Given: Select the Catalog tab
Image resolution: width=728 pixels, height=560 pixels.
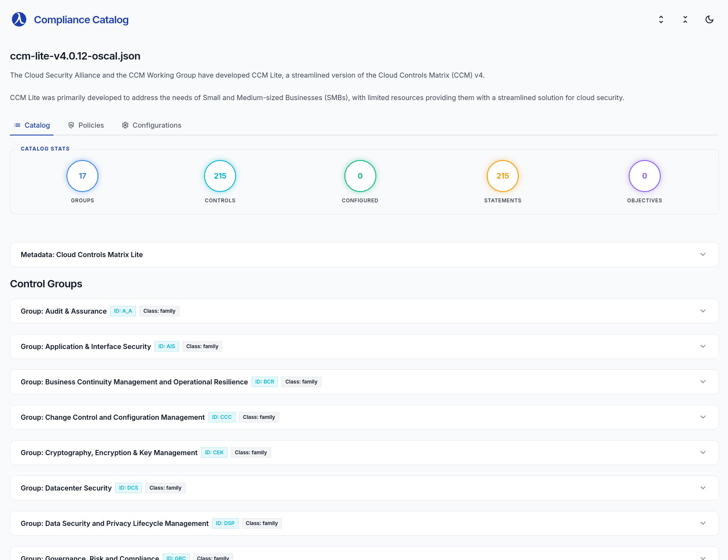Looking at the screenshot, I should [38, 125].
